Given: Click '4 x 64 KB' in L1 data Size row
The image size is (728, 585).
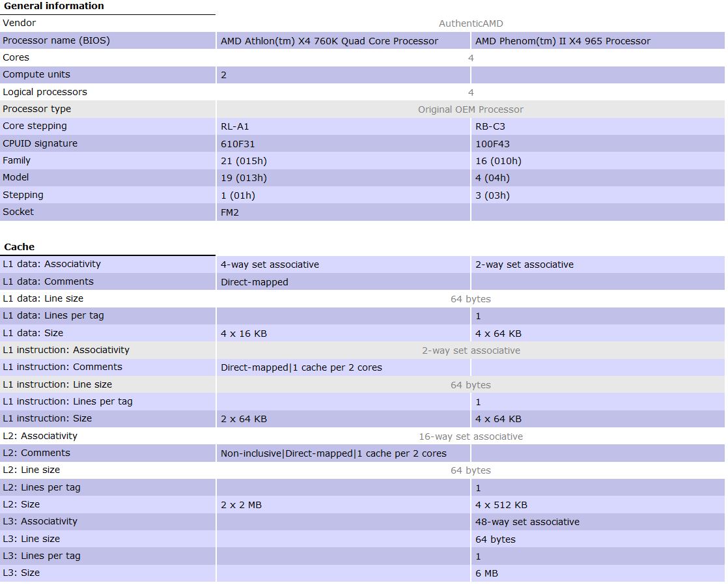Looking at the screenshot, I should [498, 334].
